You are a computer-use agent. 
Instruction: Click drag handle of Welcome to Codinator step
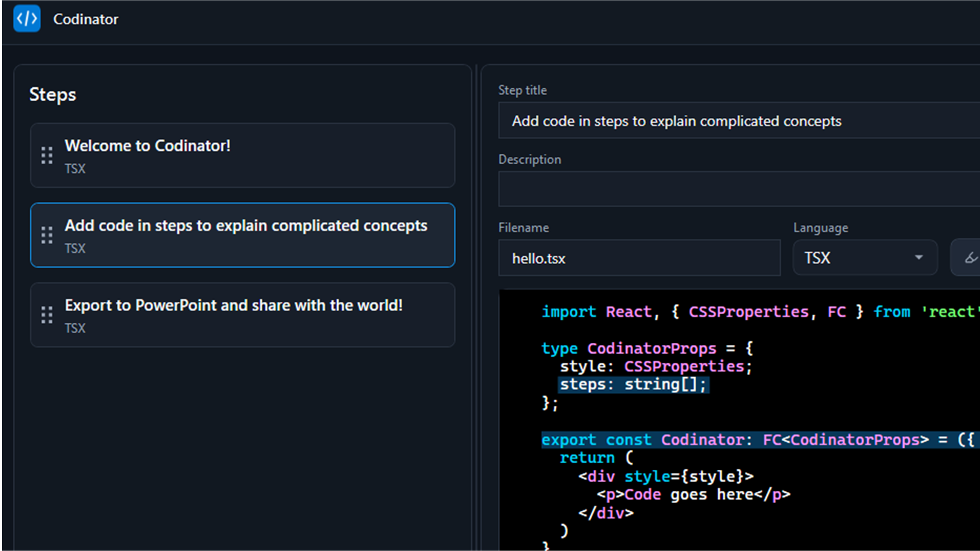[x=47, y=156]
